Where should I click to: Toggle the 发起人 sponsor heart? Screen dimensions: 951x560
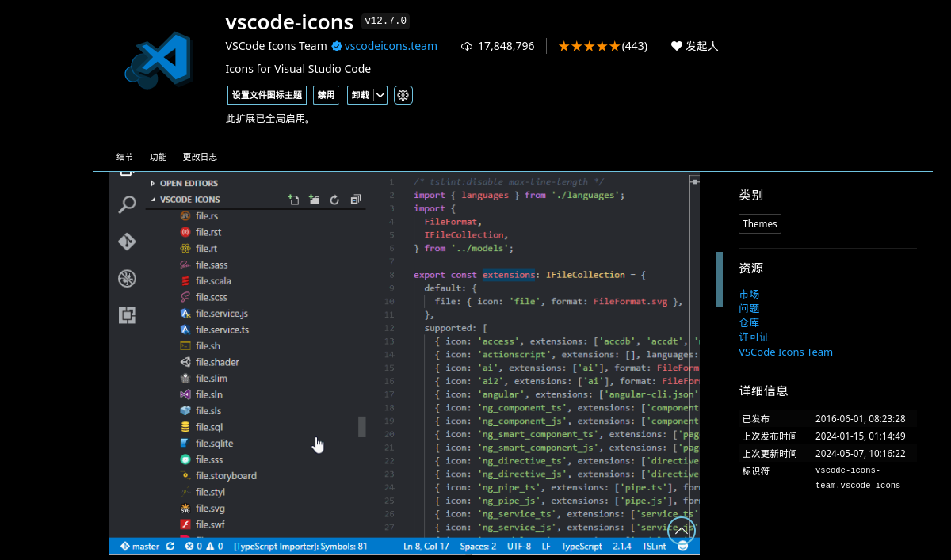(694, 45)
